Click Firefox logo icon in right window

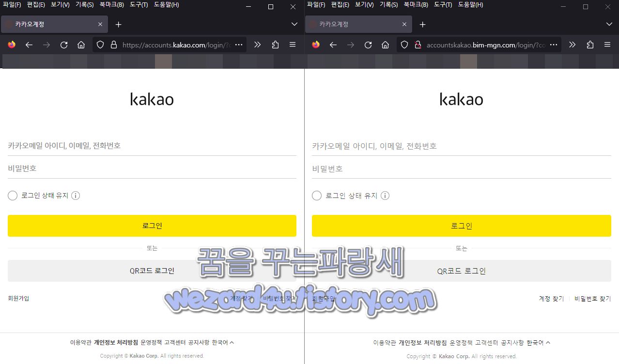pos(316,45)
